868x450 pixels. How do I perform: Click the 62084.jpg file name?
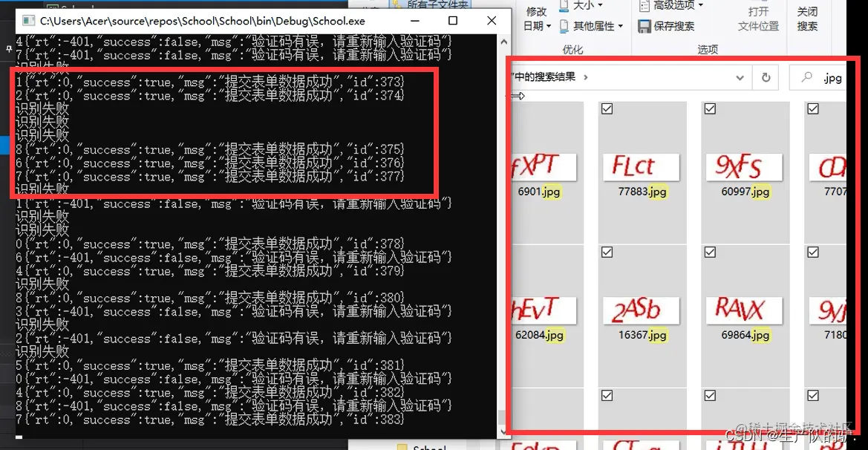point(539,335)
